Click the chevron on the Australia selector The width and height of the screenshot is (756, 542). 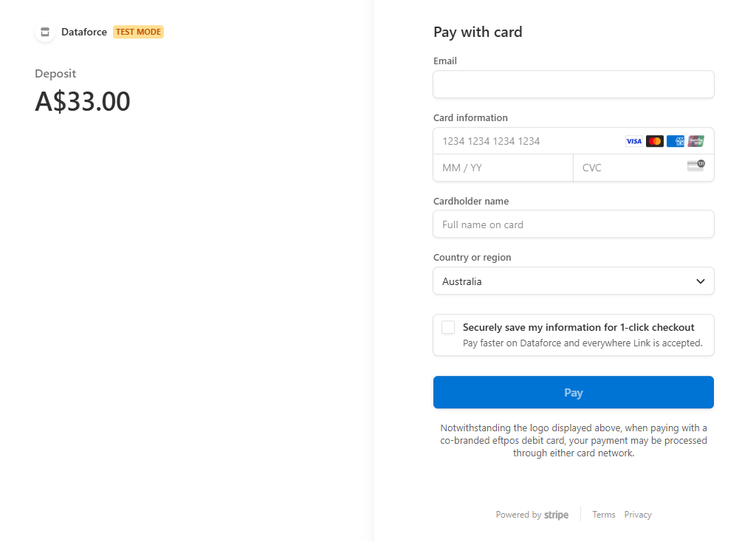[700, 281]
